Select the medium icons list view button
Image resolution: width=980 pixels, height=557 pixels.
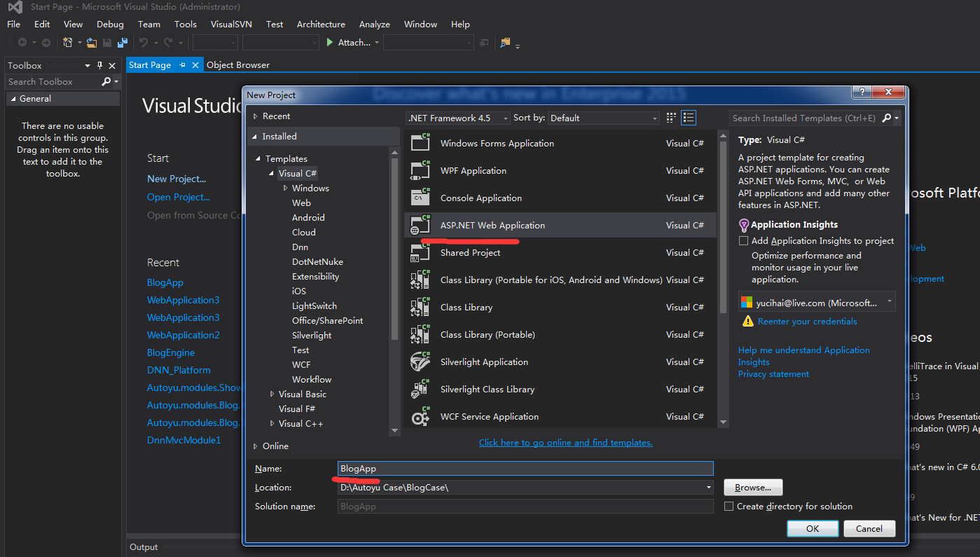coord(689,118)
